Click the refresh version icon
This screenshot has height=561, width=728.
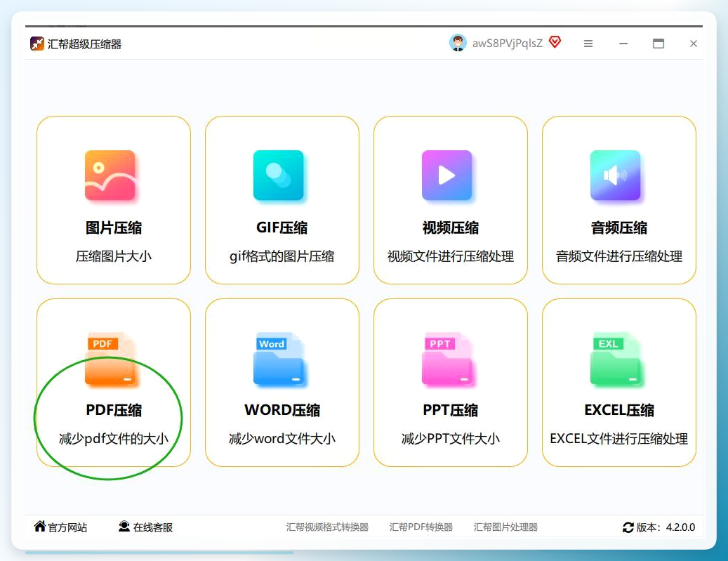pyautogui.click(x=628, y=527)
